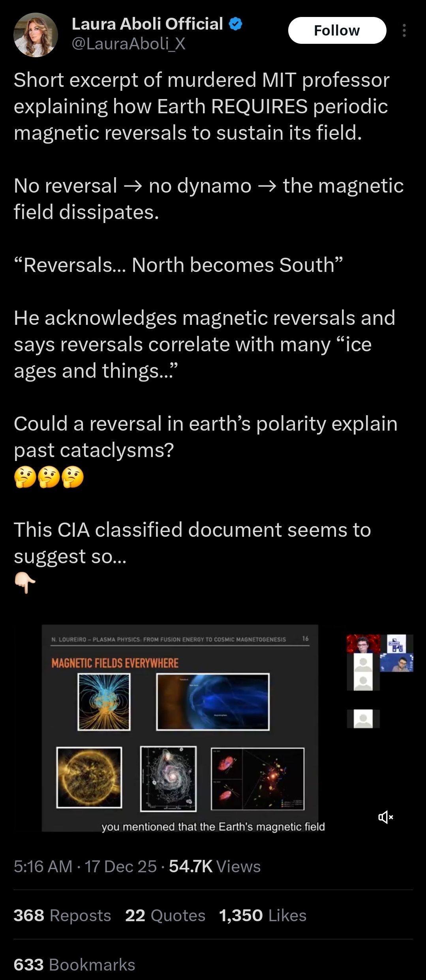The height and width of the screenshot is (980, 426).
Task: Follow Laura Aboli Official
Action: (x=337, y=30)
